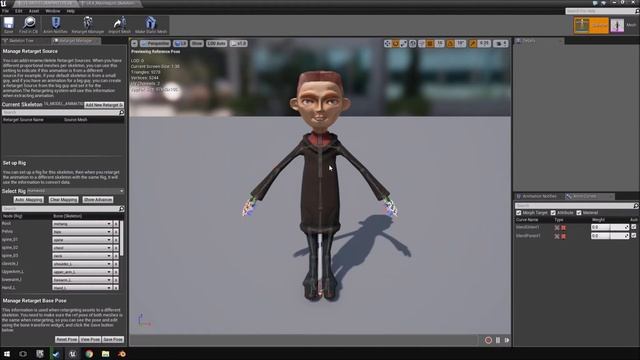
Task: Click Make Static Mesh icon
Action: [151, 25]
